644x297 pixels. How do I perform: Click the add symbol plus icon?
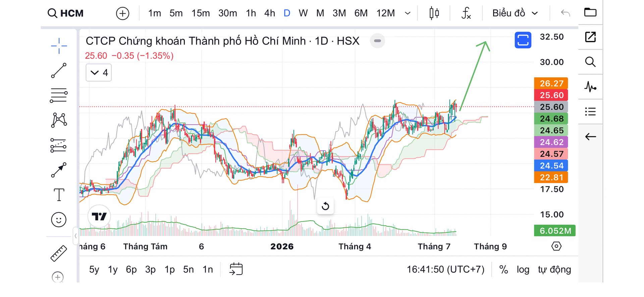(122, 13)
